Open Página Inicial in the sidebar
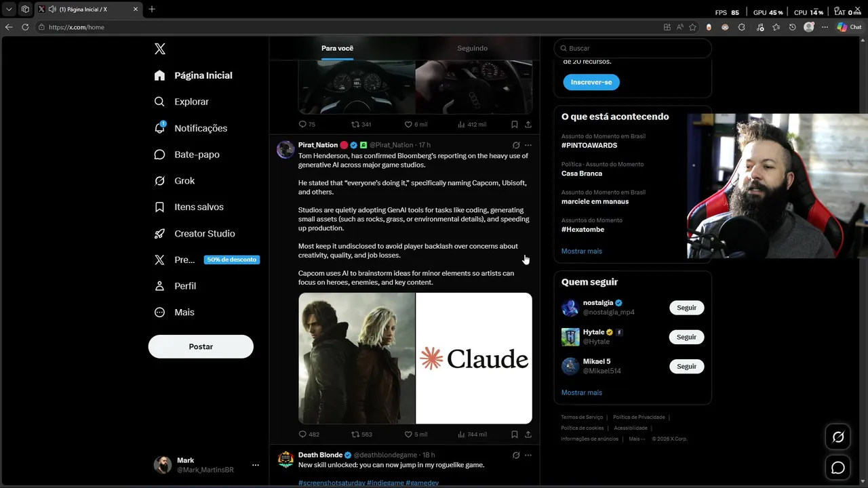 point(193,75)
